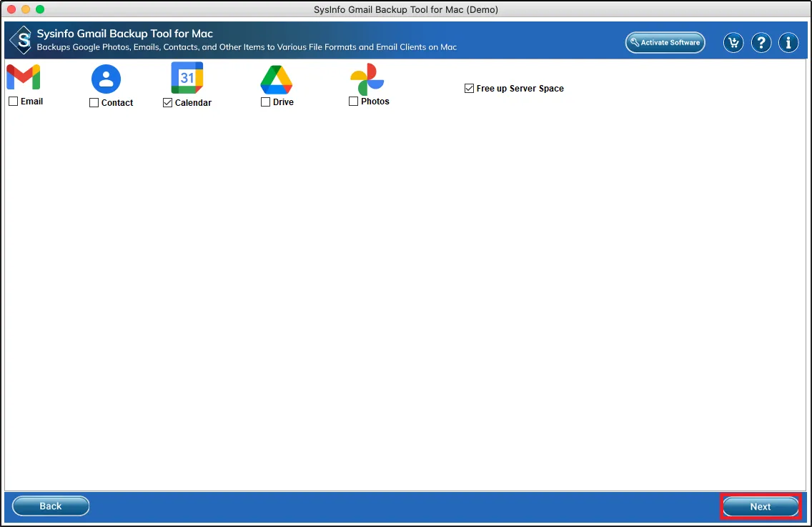
Task: Click the Google Photos pinwheel icon
Action: click(x=367, y=79)
